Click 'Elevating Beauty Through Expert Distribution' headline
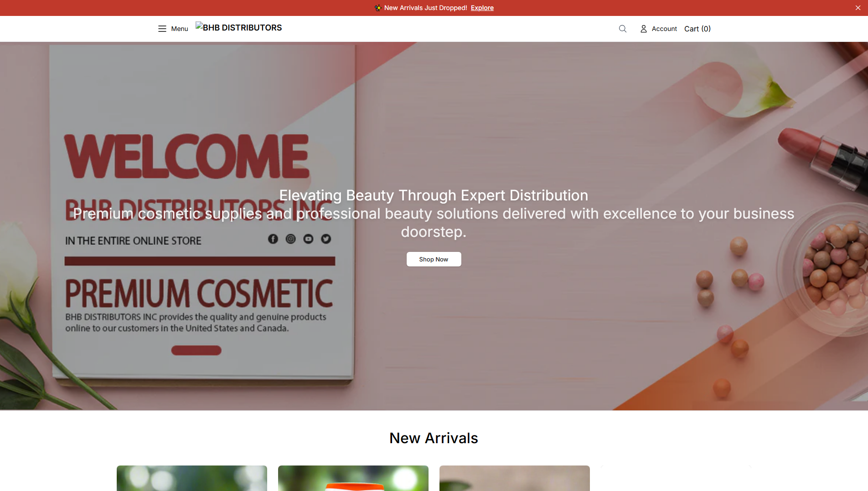This screenshot has width=868, height=491. 434,195
